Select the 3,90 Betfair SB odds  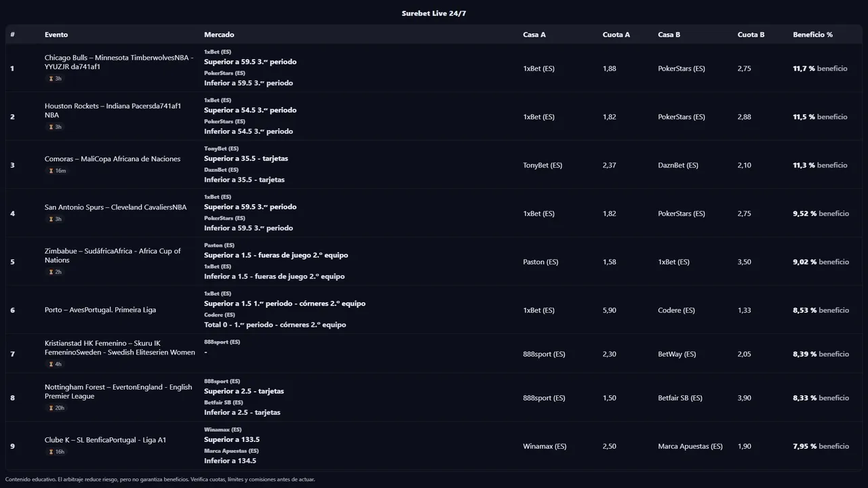click(x=744, y=398)
